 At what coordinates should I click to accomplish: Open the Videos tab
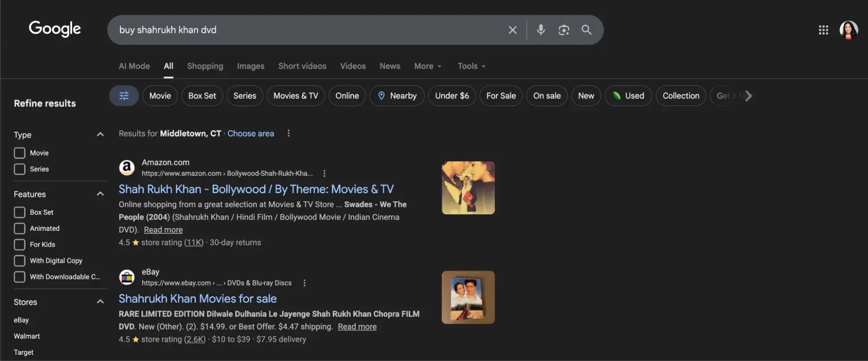353,66
